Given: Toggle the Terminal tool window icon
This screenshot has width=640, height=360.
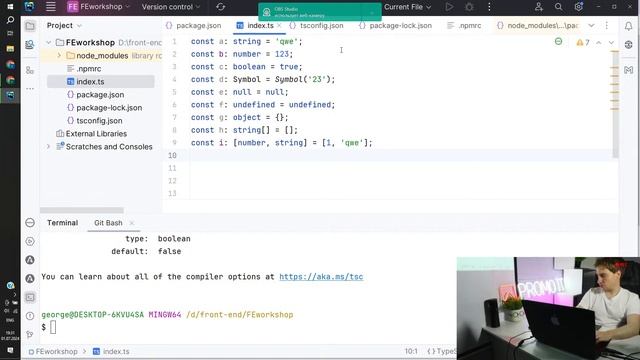Looking at the screenshot, I should pos(30,297).
